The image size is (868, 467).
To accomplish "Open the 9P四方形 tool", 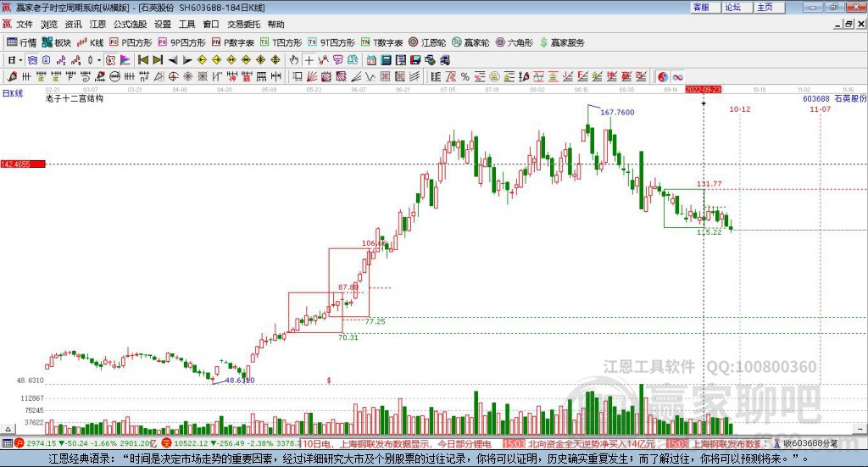I will click(181, 42).
